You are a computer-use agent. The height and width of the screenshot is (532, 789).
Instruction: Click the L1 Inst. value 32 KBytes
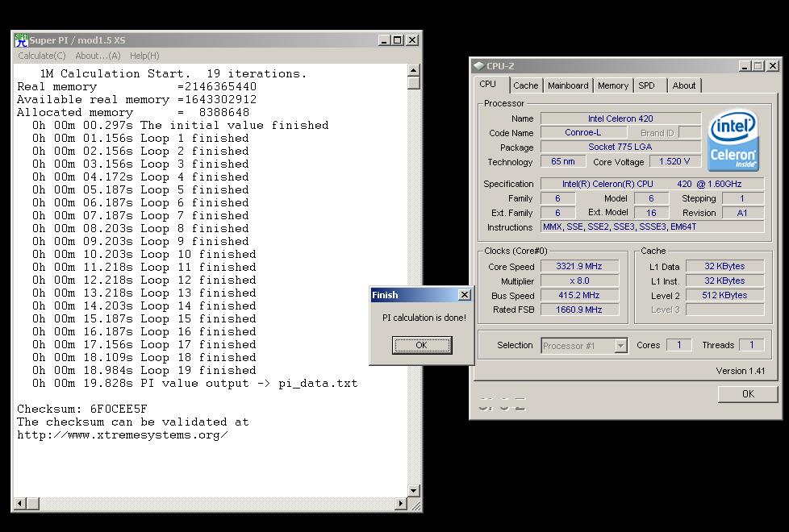(x=724, y=281)
